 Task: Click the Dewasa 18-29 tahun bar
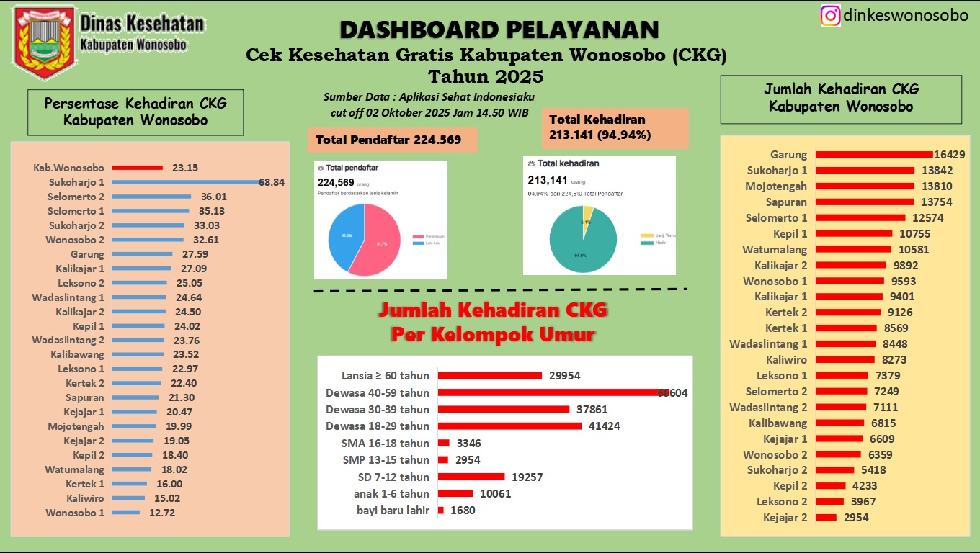point(509,426)
